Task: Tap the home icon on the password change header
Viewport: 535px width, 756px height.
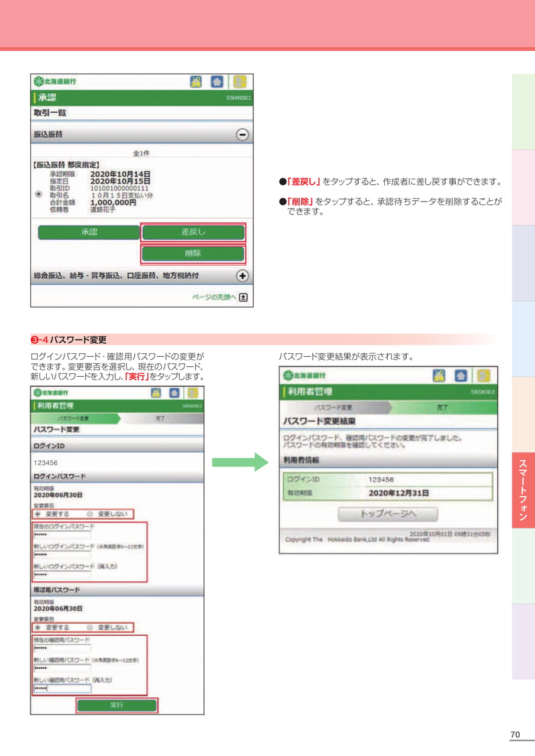Action: pyautogui.click(x=175, y=393)
